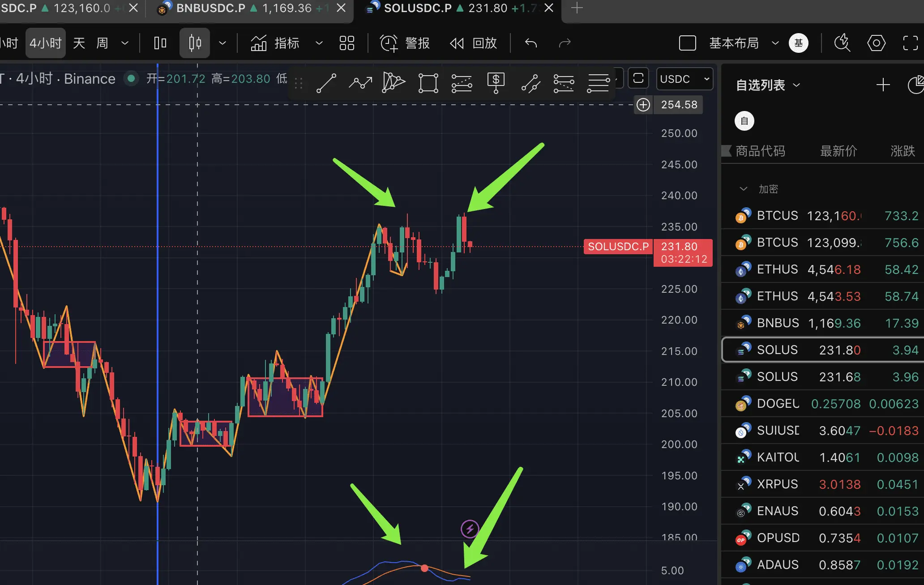Open chart settings hexagon icon
This screenshot has width=924, height=585.
pos(876,43)
